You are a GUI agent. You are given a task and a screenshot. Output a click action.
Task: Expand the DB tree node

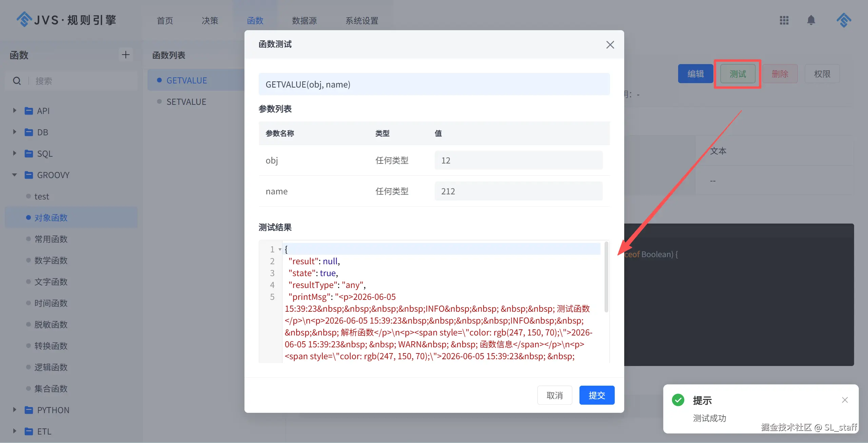(15, 132)
